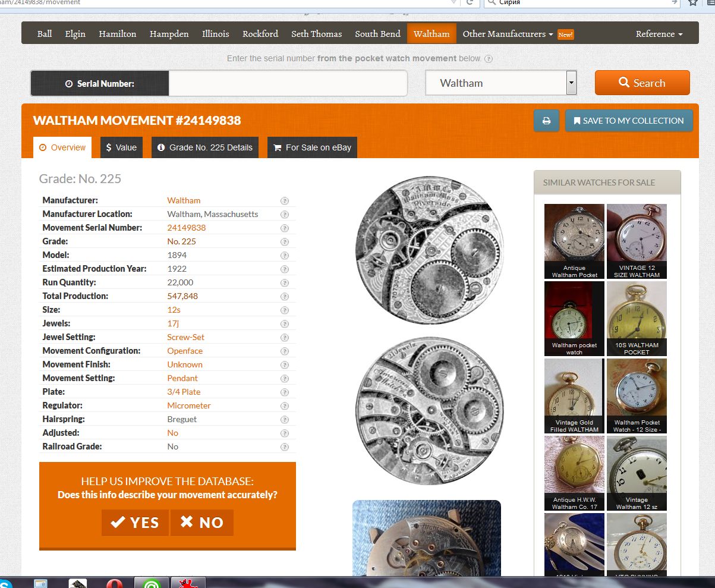Expand the Reference menu
This screenshot has height=588, width=715.
659,34
